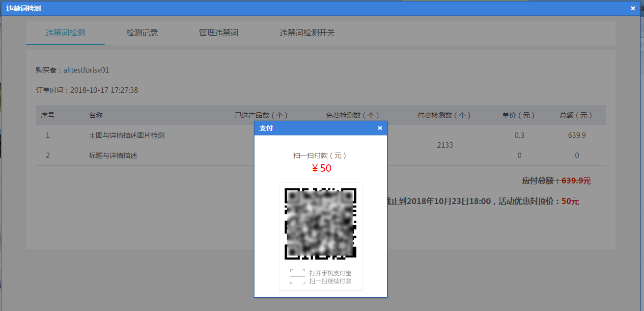The image size is (644, 311).
Task: Click the 付费检测数（个） column header
Action: [445, 115]
